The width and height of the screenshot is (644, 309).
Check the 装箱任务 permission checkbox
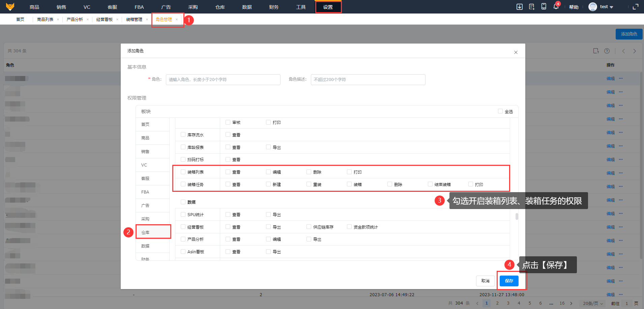tap(183, 184)
